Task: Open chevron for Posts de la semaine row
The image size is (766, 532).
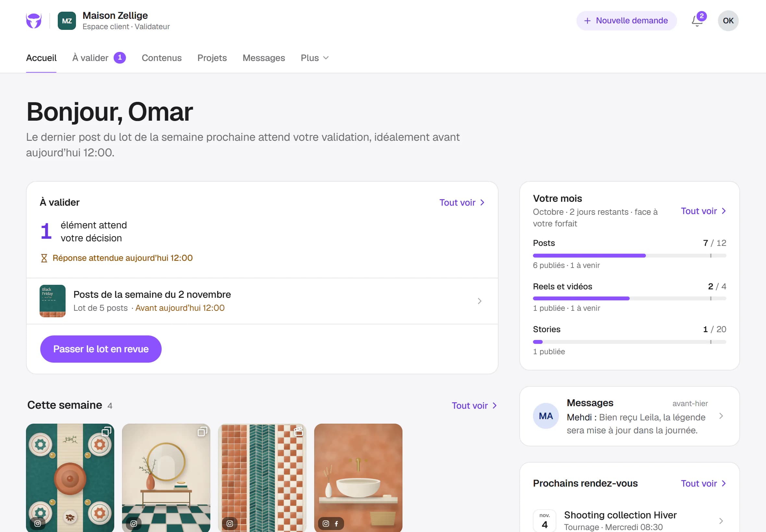Action: pyautogui.click(x=479, y=301)
